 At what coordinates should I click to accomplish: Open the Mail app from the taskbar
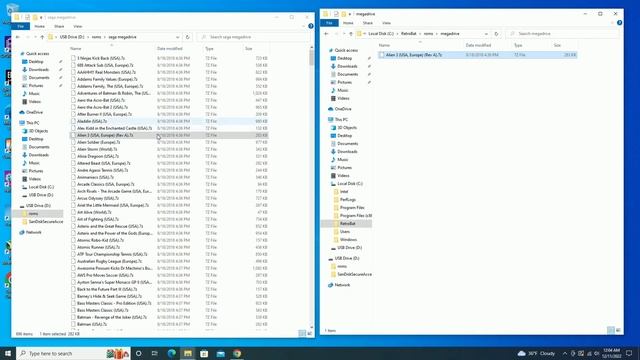[x=221, y=353]
